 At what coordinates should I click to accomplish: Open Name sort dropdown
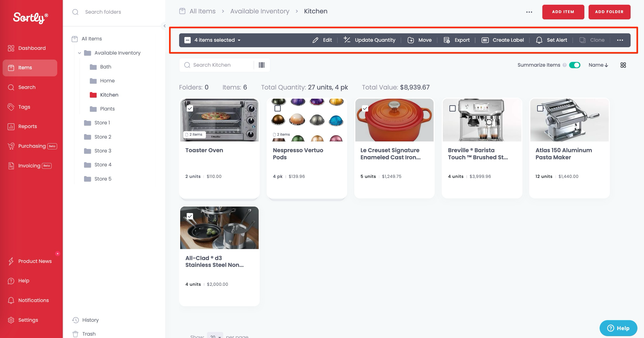tap(599, 65)
